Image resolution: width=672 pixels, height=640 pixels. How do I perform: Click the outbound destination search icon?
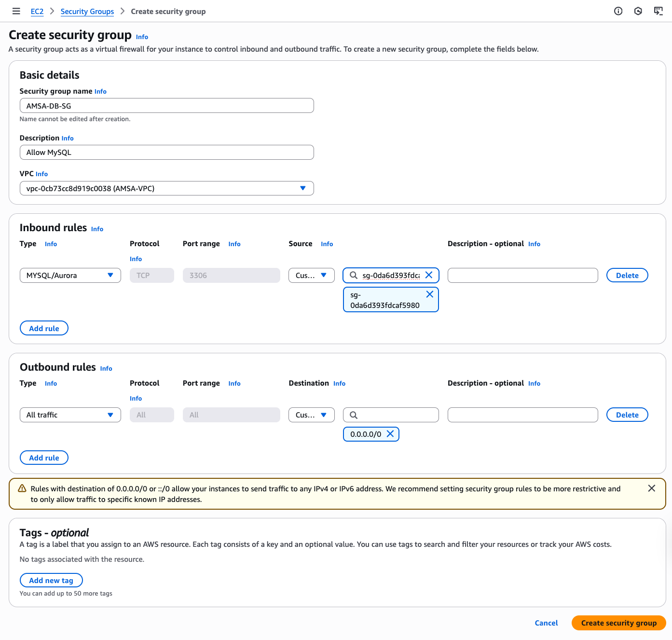354,415
